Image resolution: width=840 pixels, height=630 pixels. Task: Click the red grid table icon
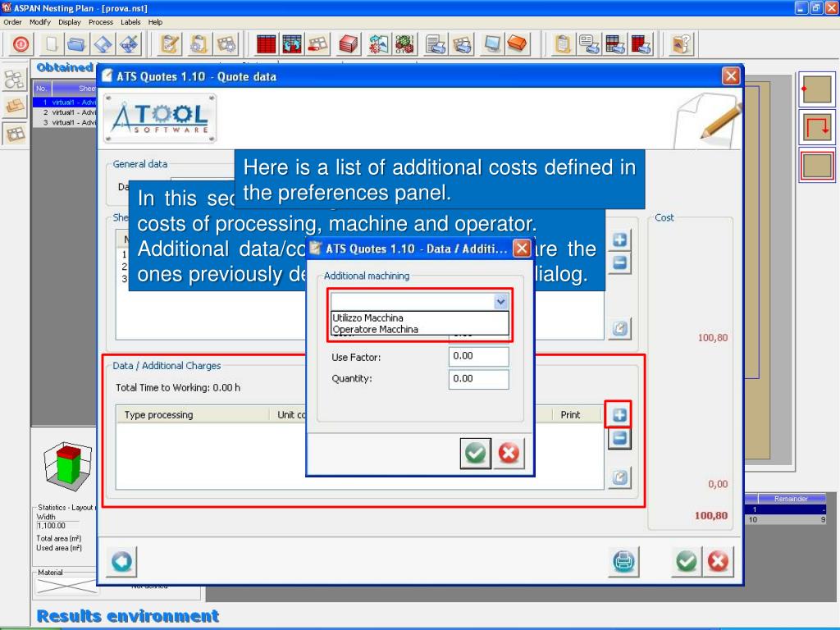[x=266, y=44]
